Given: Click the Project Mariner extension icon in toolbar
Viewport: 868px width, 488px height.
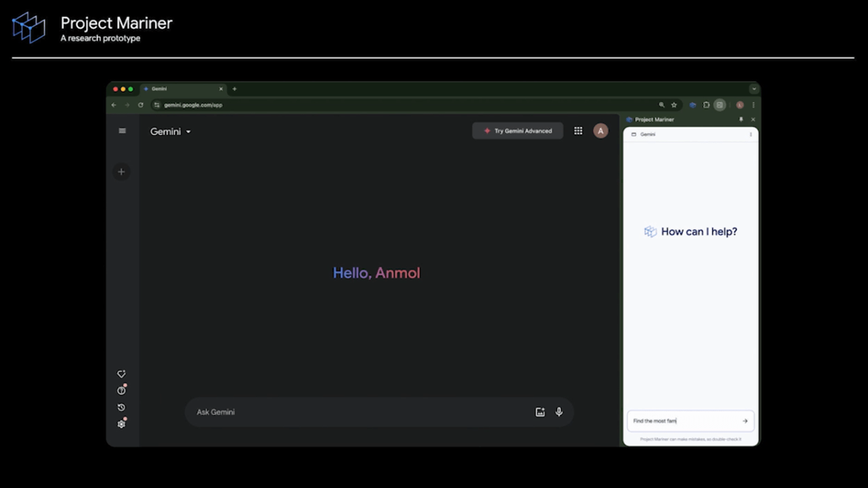Looking at the screenshot, I should coord(693,105).
